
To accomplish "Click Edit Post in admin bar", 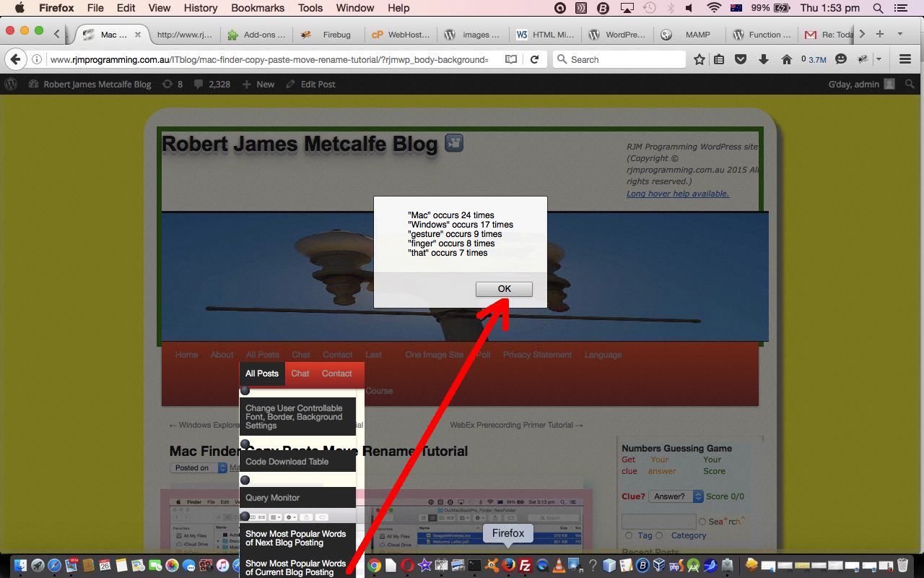I will tap(310, 84).
